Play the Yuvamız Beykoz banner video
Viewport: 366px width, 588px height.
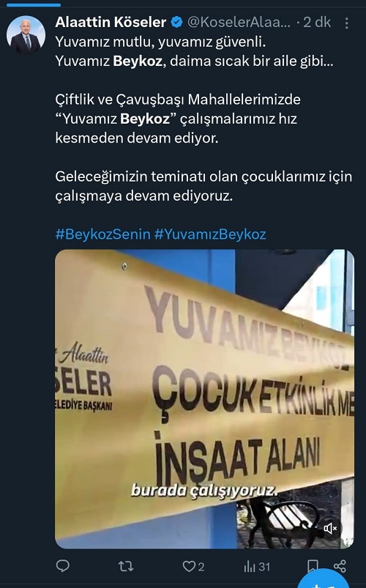tap(204, 399)
